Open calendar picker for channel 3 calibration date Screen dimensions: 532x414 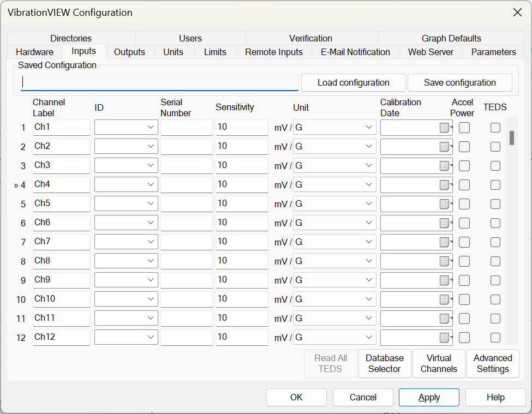(445, 166)
